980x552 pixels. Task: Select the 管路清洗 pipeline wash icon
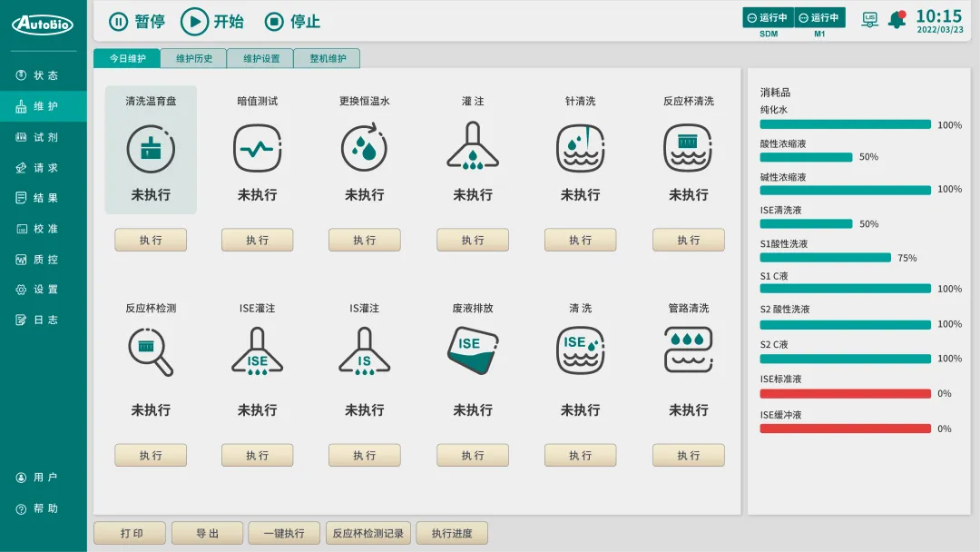[688, 350]
